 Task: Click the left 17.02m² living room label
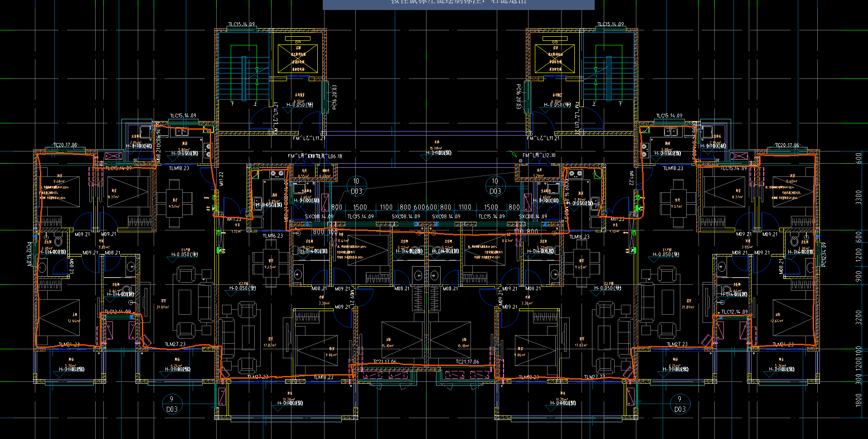pyautogui.click(x=270, y=345)
